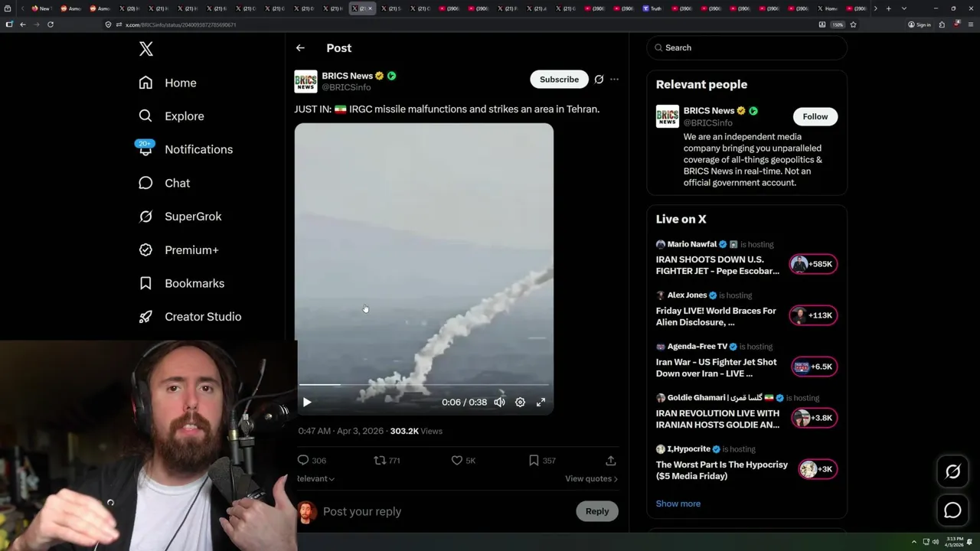Switch to the Truth browser tab
The image size is (980, 551).
[653, 8]
